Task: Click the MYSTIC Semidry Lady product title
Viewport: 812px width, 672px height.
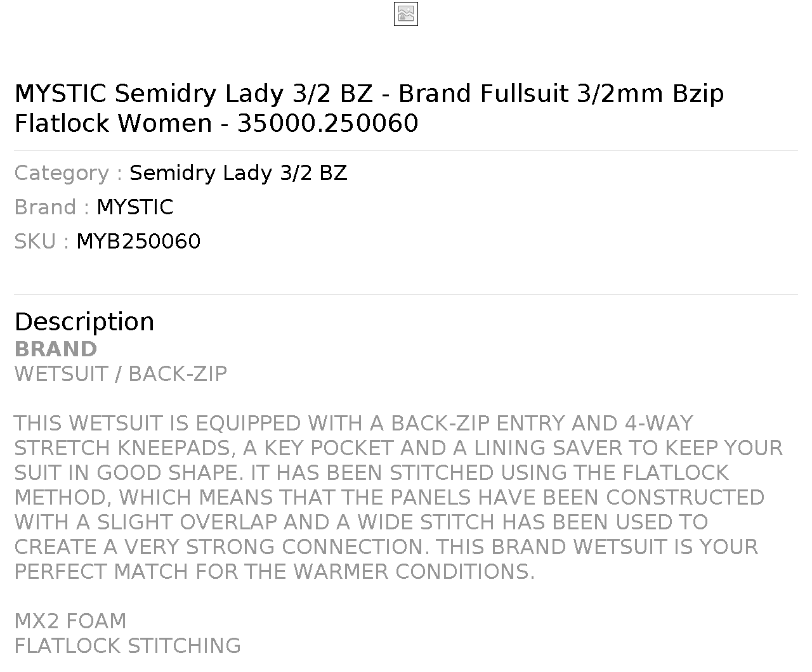Action: [369, 108]
